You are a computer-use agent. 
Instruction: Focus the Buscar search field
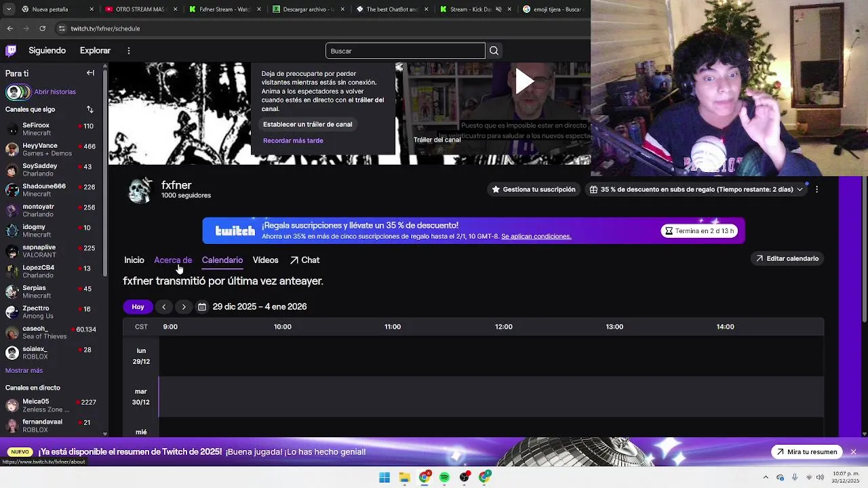click(405, 51)
